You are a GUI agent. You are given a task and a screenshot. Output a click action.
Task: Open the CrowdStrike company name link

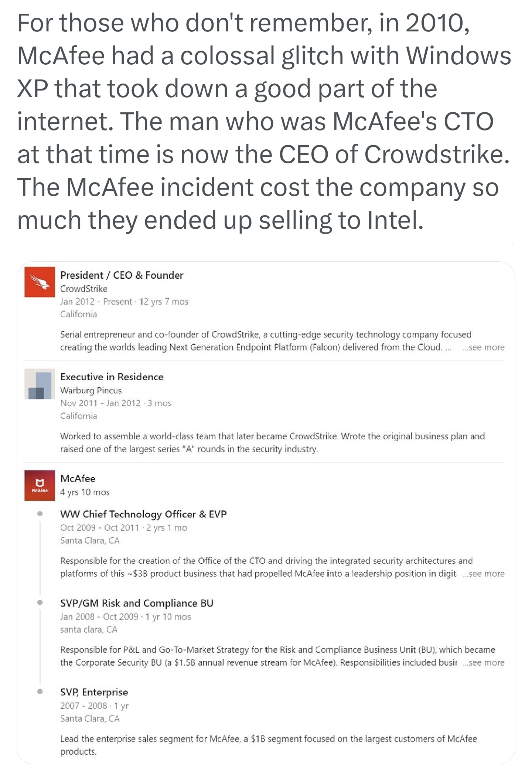coord(84,289)
